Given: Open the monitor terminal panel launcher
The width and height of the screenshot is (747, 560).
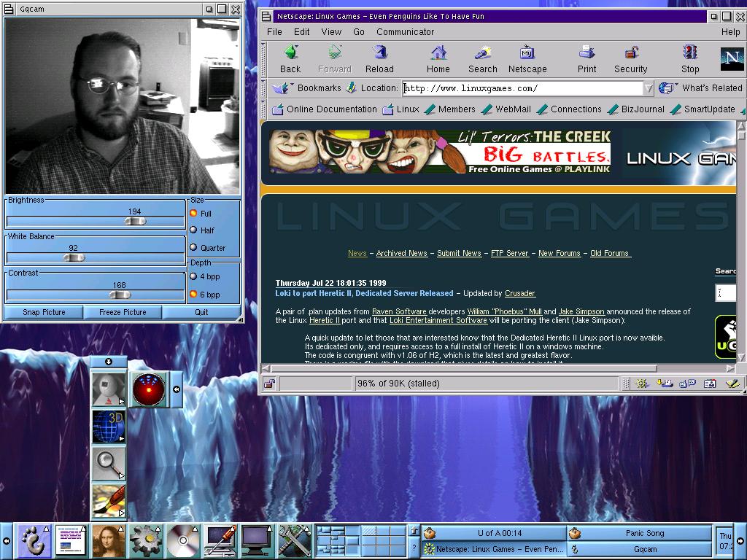Looking at the screenshot, I should [x=258, y=541].
